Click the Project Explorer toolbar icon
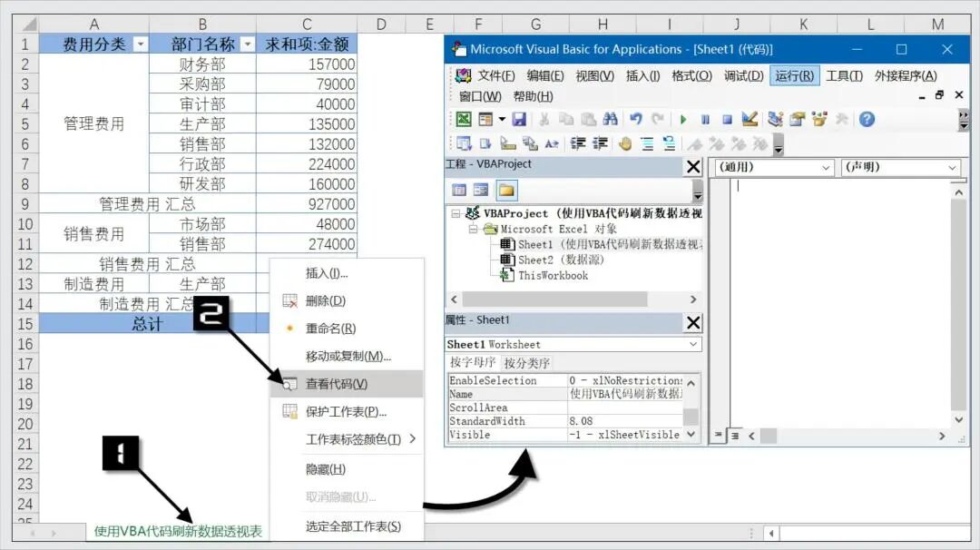The height and width of the screenshot is (550, 980). 775,119
